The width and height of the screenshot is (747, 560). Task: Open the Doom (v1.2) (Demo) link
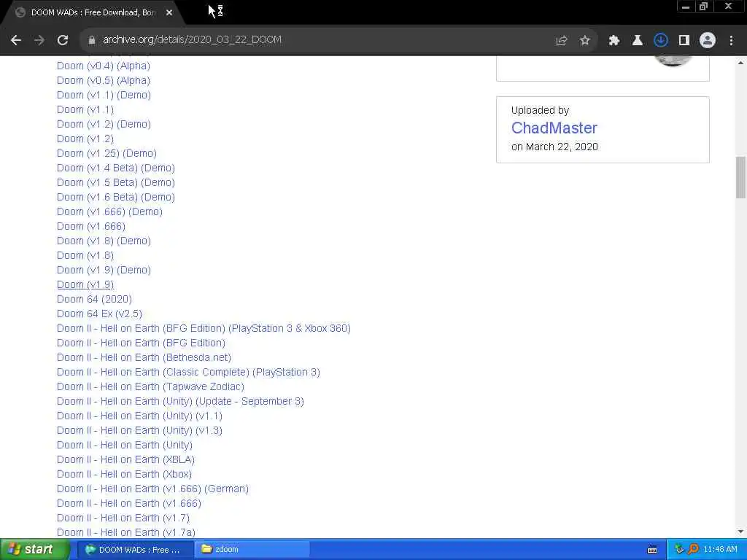coord(104,124)
